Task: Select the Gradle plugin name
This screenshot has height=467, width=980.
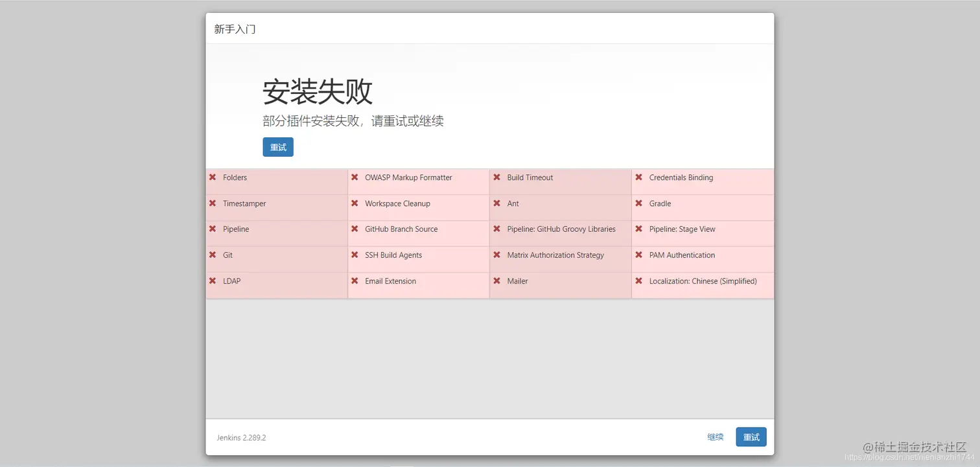Action: [660, 203]
